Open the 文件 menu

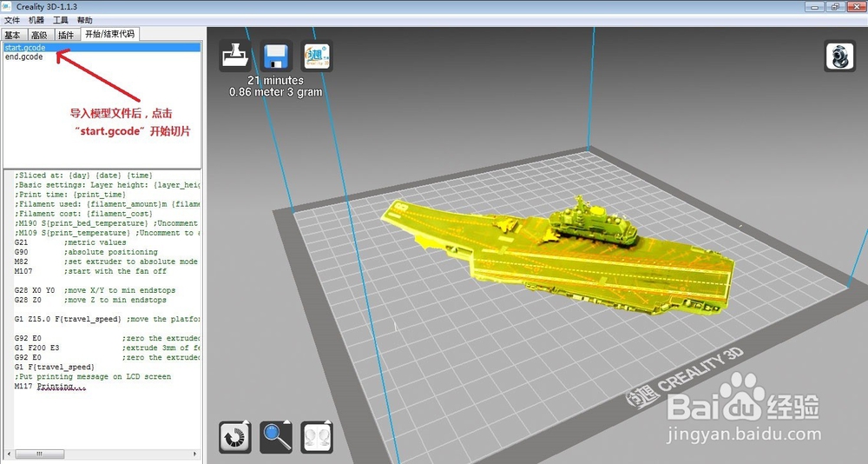12,21
